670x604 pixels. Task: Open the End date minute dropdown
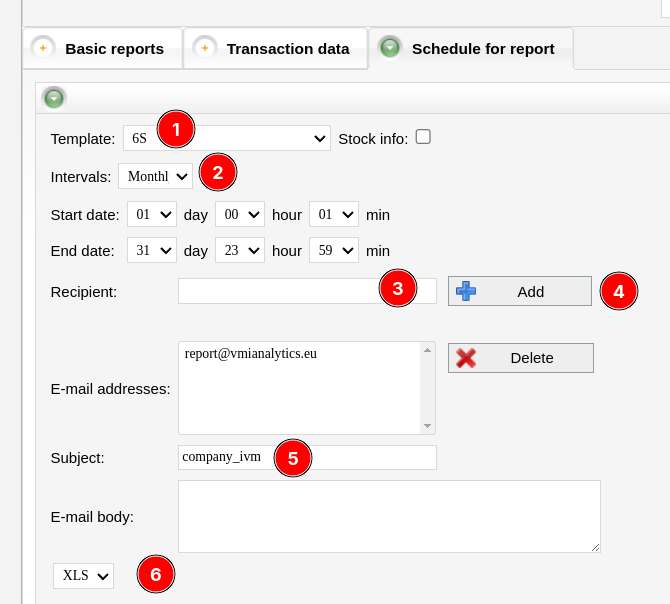[333, 250]
